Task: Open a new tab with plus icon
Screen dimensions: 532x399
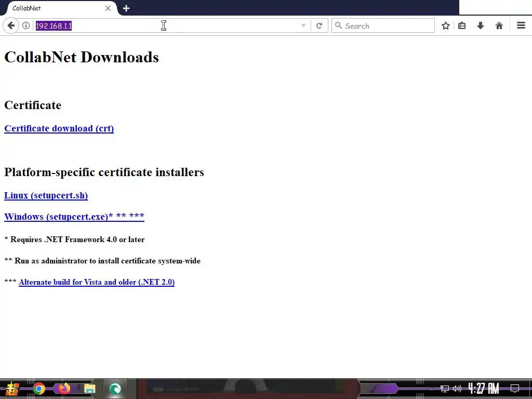Action: point(126,8)
